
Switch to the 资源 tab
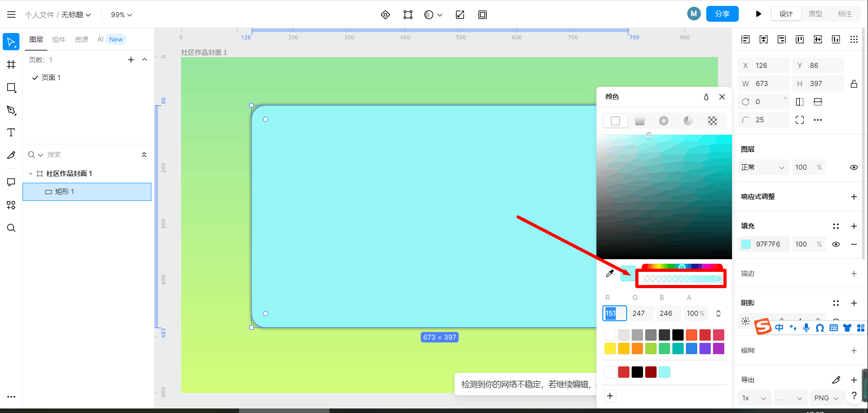81,39
